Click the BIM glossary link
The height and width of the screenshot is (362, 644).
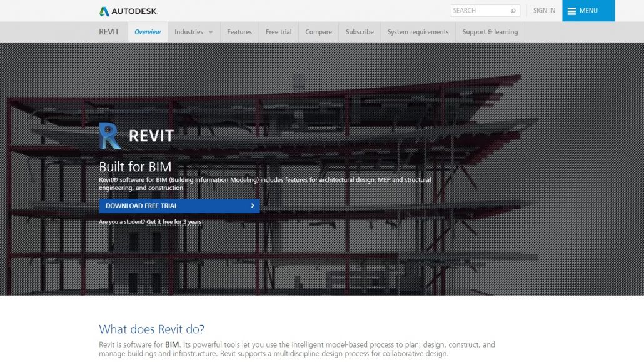point(172,344)
